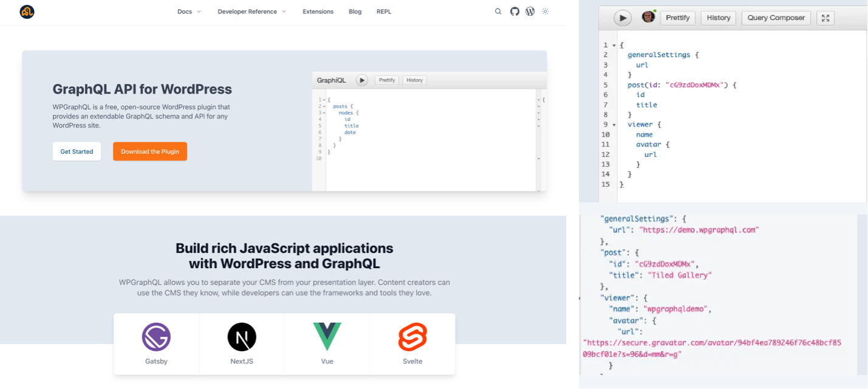Open the GitHub repository icon link
868x389 pixels.
514,12
